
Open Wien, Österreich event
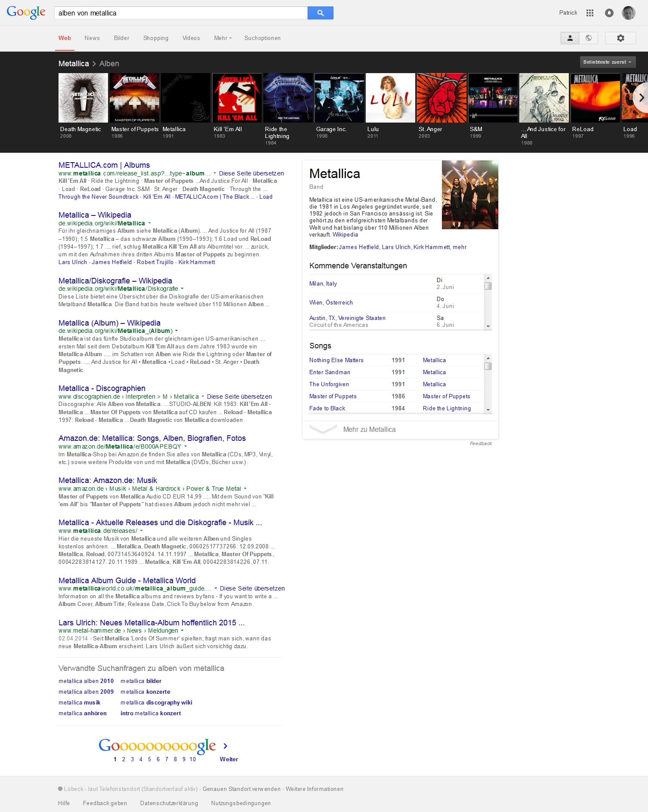331,303
